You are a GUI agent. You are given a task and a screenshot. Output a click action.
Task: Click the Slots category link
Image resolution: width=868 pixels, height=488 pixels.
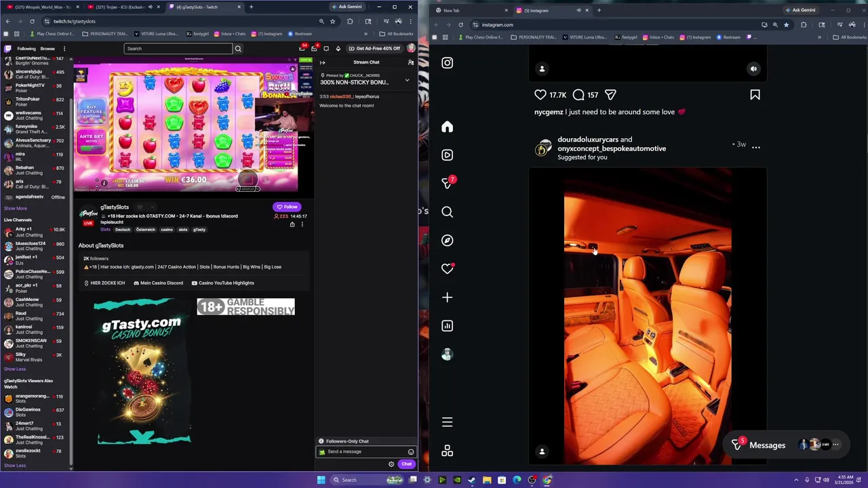tap(105, 230)
